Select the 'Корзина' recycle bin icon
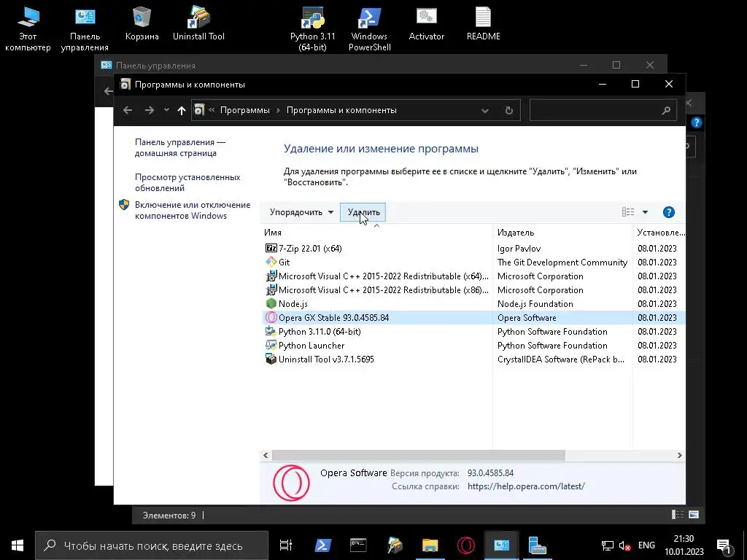 tap(142, 24)
